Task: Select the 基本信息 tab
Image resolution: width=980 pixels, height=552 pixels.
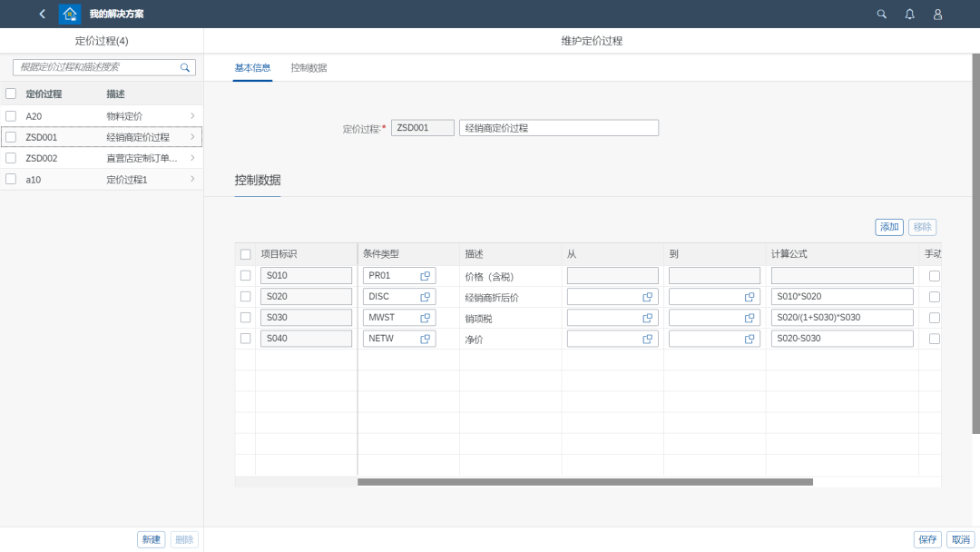Action: coord(252,68)
